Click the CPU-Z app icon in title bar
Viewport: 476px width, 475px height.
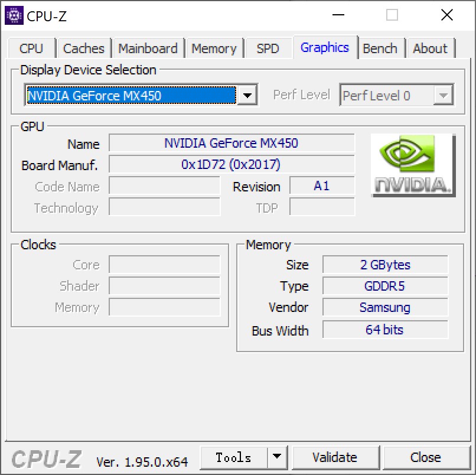coord(14,15)
